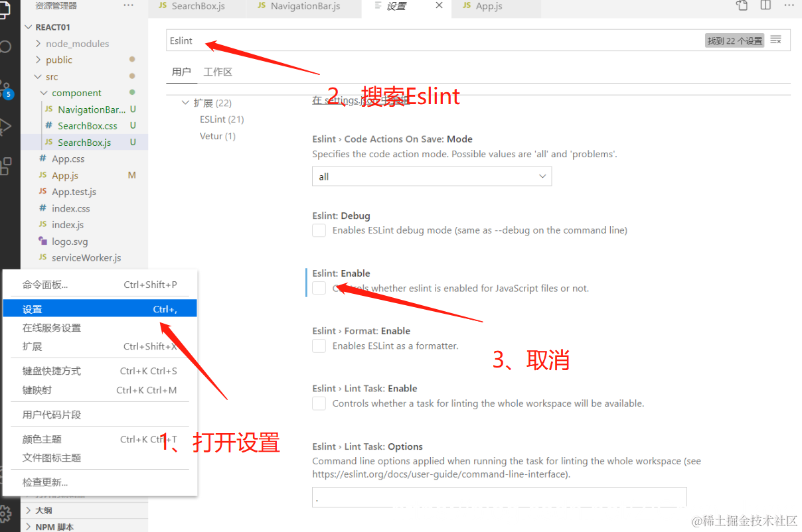Open index.css file
Screen dimensions: 802x532
click(70, 208)
